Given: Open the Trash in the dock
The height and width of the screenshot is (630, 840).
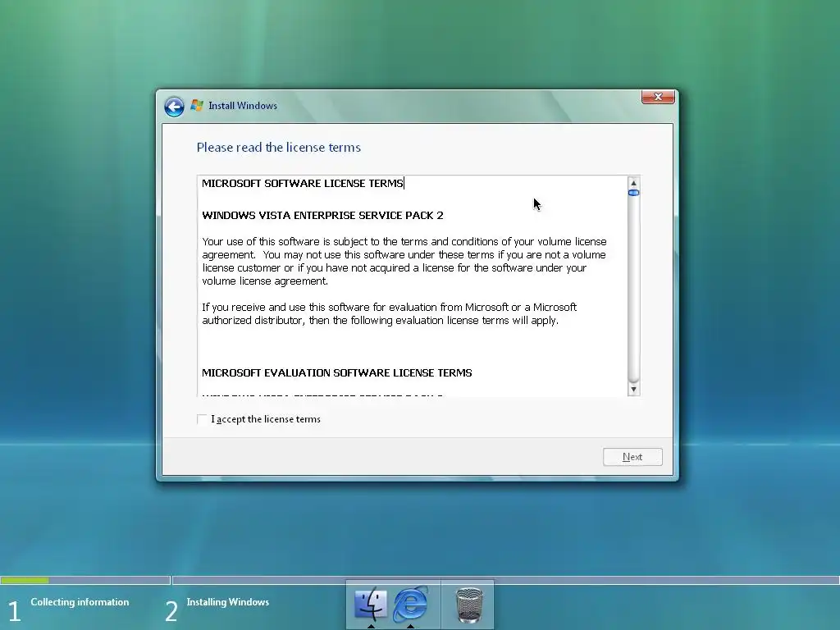Looking at the screenshot, I should pyautogui.click(x=469, y=605).
